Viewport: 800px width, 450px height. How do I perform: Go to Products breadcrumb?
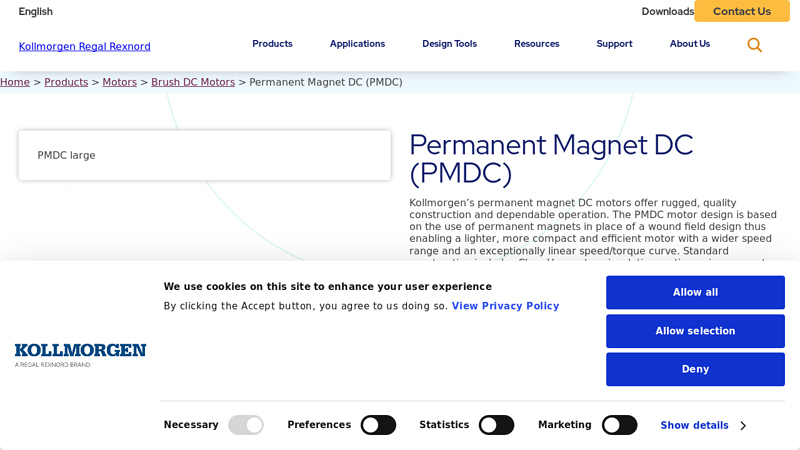tap(66, 82)
